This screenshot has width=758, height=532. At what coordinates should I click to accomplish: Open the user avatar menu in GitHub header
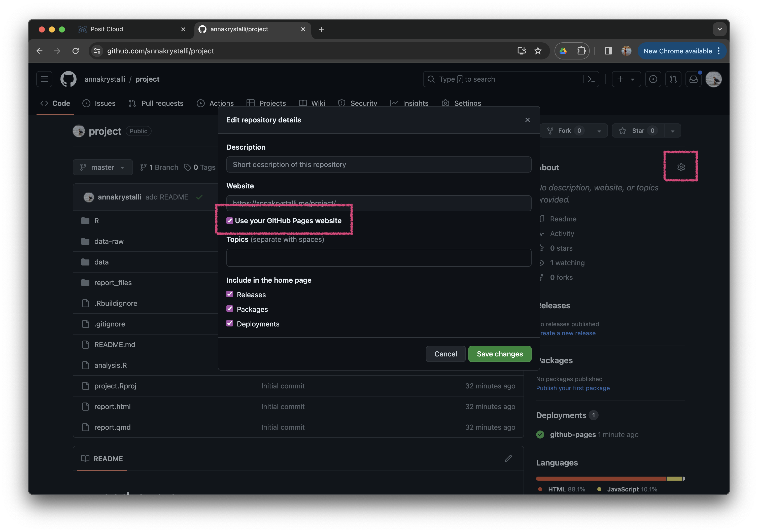[713, 79]
